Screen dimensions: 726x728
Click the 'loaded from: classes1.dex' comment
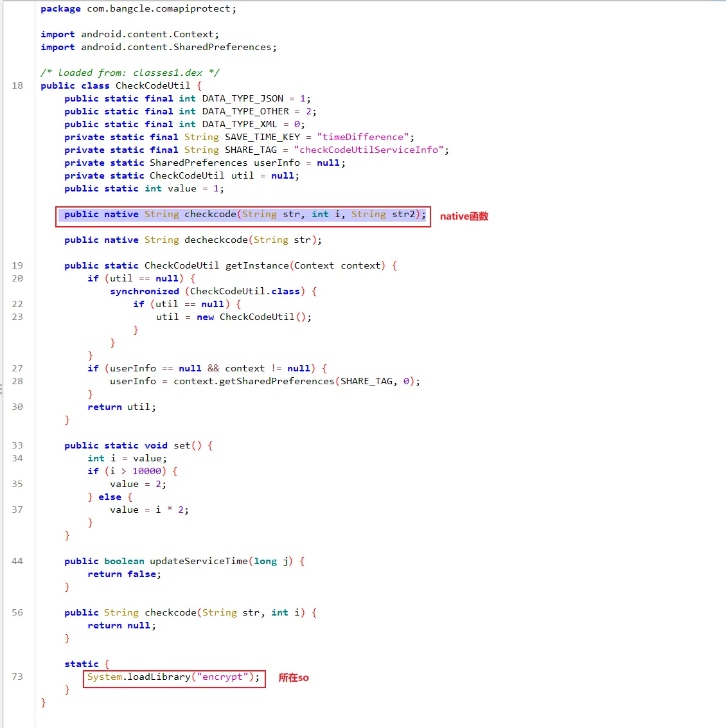(x=130, y=73)
